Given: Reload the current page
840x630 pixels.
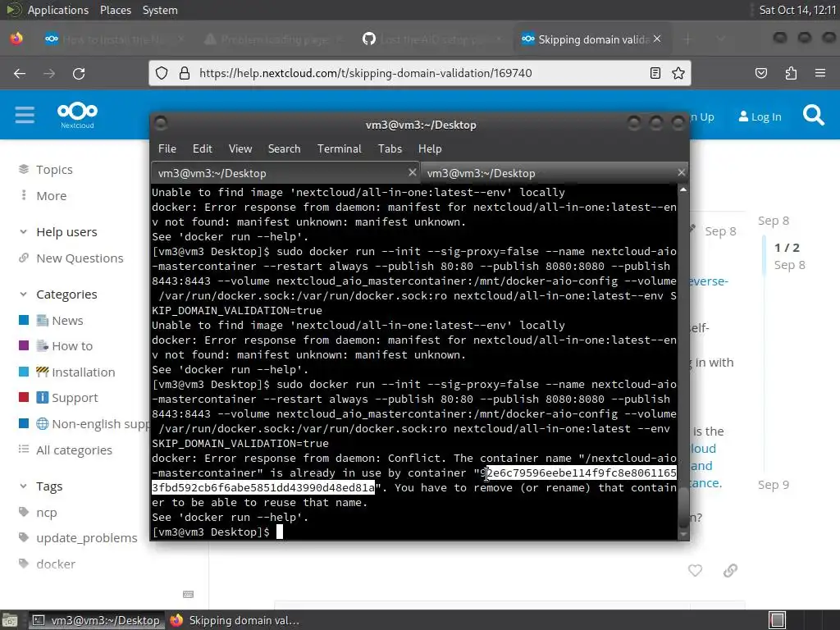Looking at the screenshot, I should pos(79,73).
